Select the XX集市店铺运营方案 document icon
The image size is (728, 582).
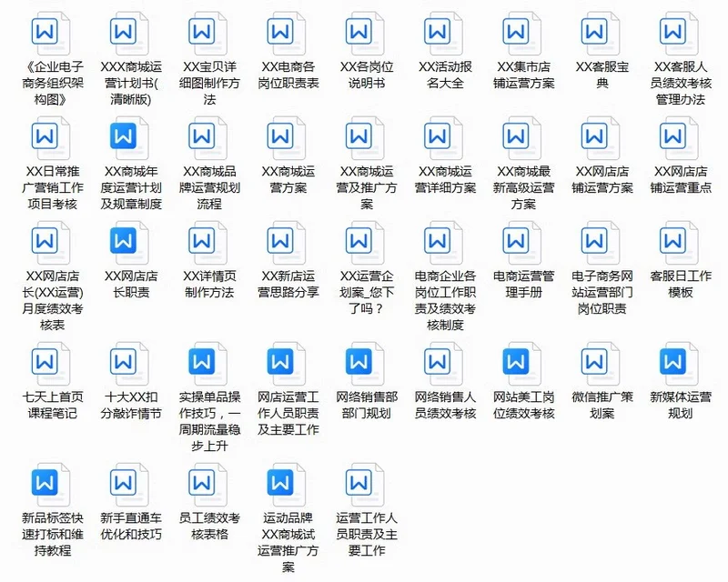tap(521, 34)
